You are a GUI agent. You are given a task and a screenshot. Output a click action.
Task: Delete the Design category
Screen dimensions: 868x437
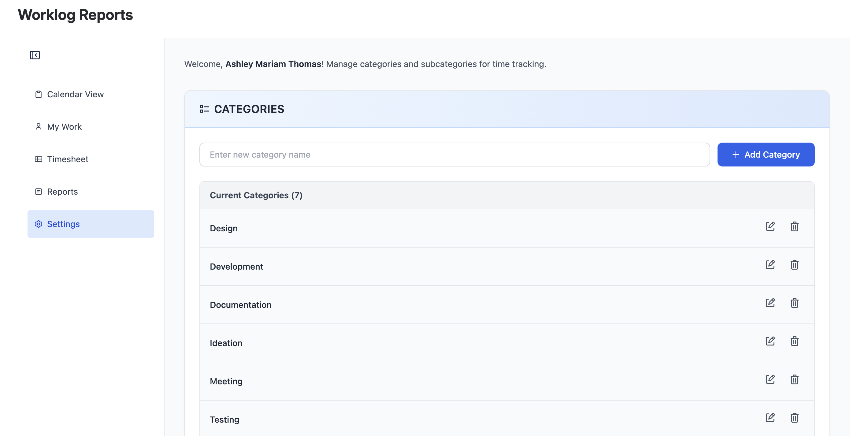point(794,226)
